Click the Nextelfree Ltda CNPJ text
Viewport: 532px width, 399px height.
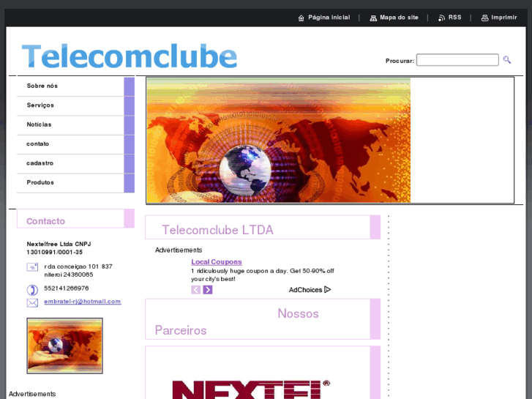click(59, 248)
